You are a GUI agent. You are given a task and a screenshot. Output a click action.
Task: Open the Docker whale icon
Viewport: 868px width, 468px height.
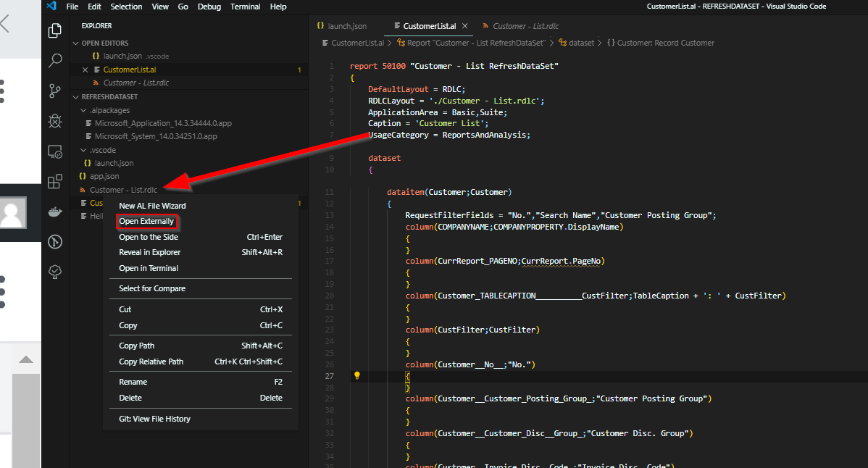point(55,212)
